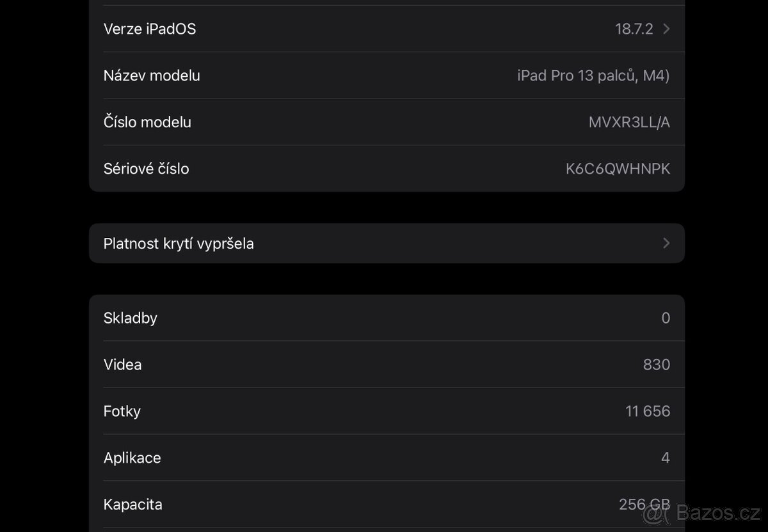Click the Skladby row showing 0
The height and width of the screenshot is (532, 768).
pyautogui.click(x=384, y=318)
